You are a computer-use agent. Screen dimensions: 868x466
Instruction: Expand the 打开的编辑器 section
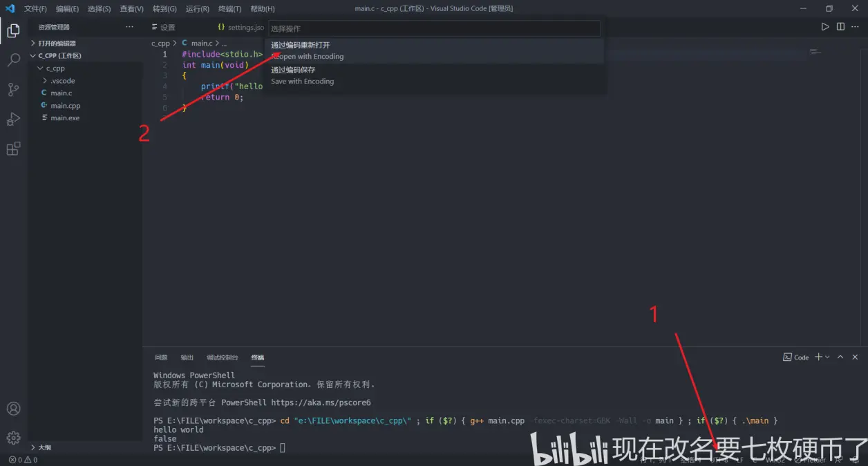pos(57,43)
